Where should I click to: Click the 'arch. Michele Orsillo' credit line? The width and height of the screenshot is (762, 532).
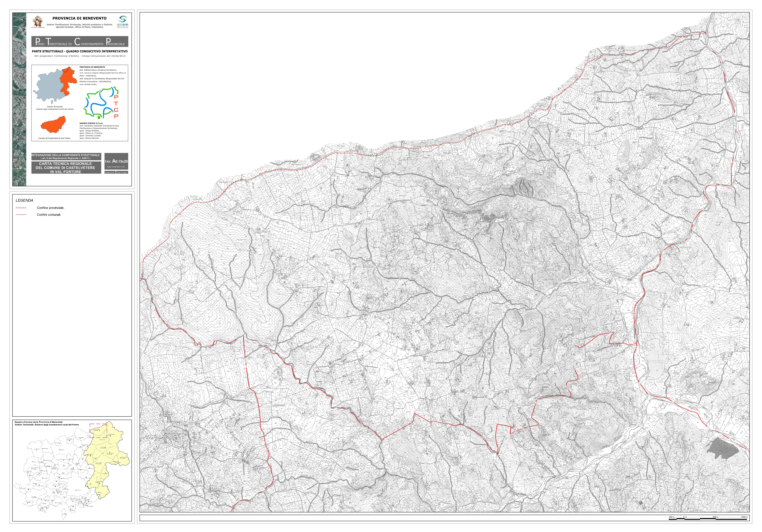(x=88, y=85)
